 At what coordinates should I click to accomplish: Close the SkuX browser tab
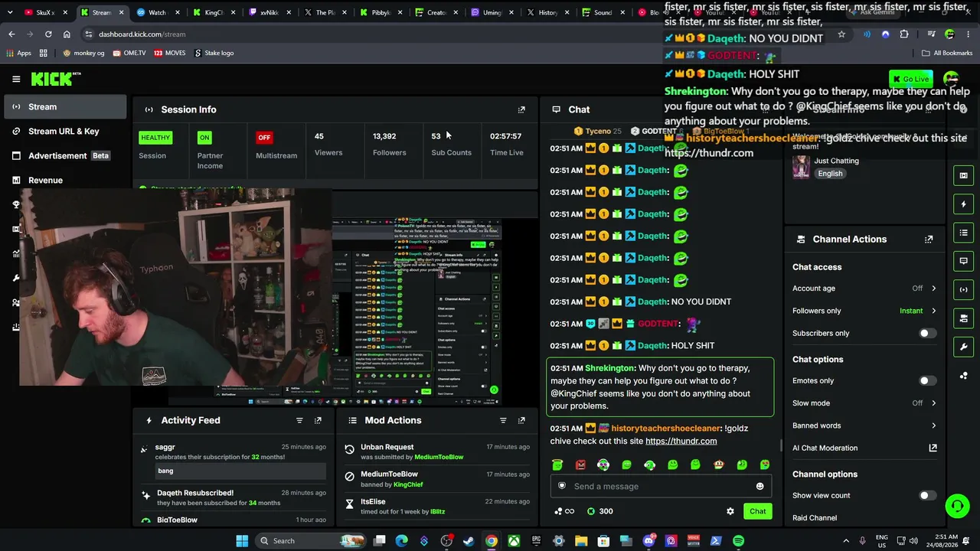click(x=65, y=13)
